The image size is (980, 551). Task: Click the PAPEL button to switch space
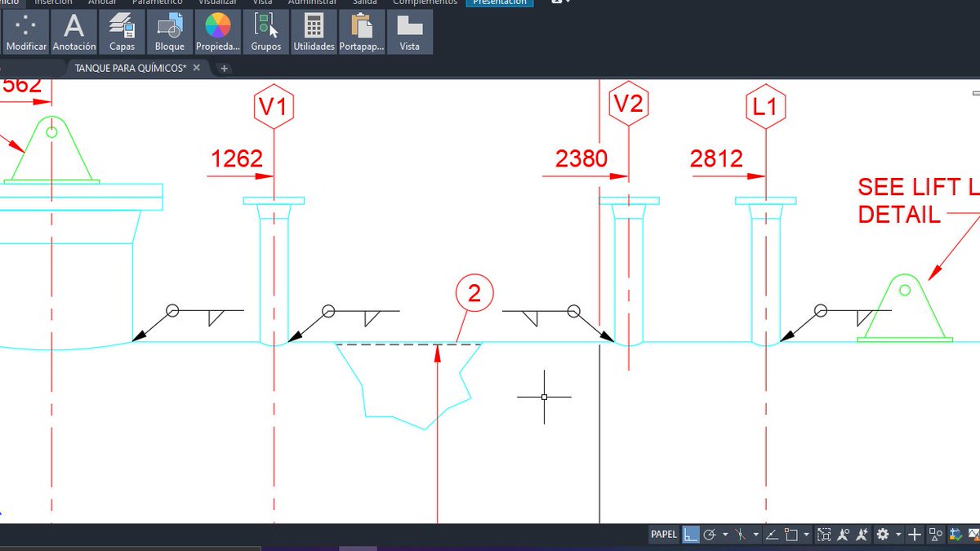click(x=663, y=534)
